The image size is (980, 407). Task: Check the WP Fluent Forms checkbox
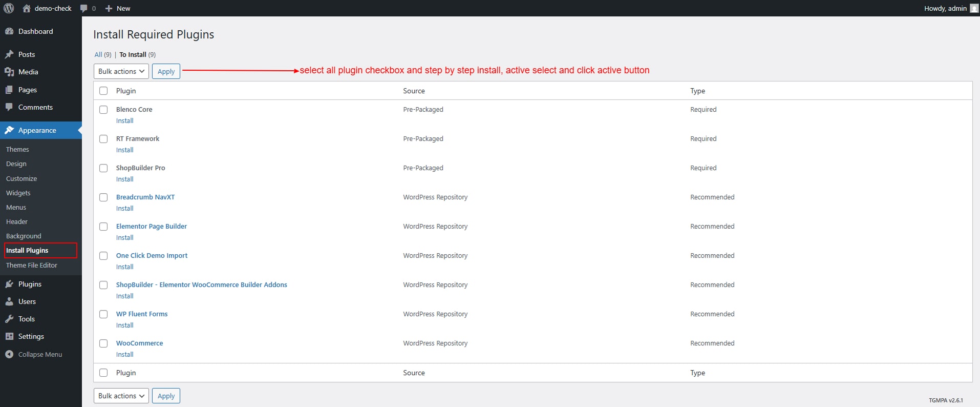(103, 314)
